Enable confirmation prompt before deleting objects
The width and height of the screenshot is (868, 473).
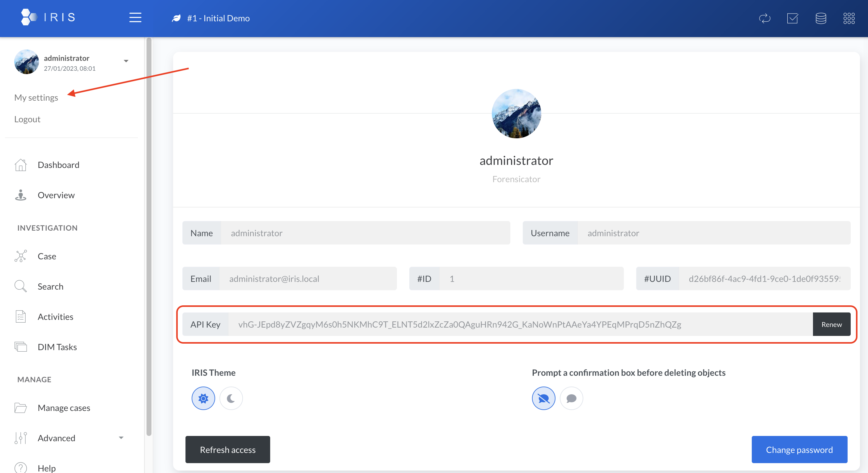click(x=571, y=398)
